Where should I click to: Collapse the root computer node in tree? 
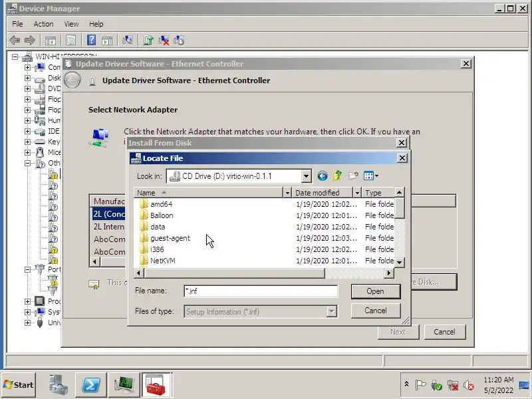click(x=15, y=57)
